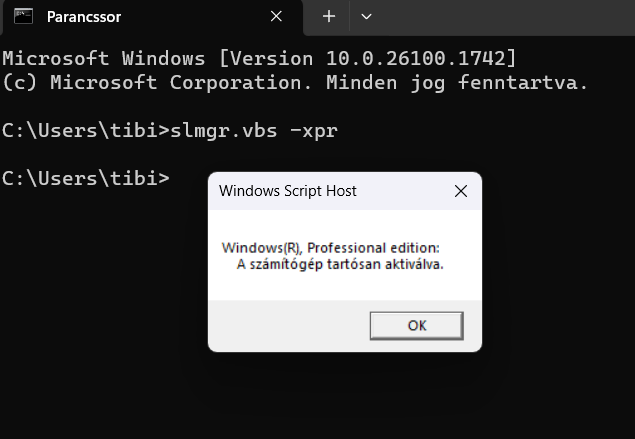Close the Windows Script Host dialog

coord(461,191)
